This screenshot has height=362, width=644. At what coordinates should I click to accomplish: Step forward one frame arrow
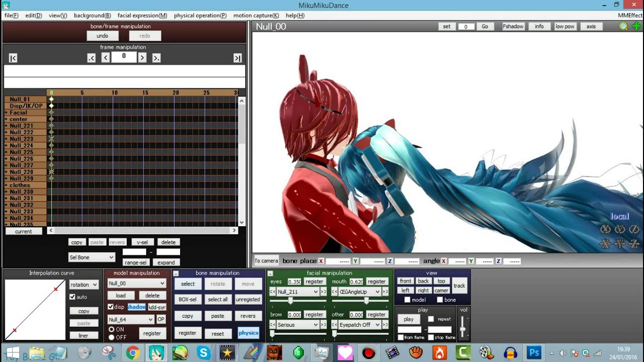coord(142,58)
